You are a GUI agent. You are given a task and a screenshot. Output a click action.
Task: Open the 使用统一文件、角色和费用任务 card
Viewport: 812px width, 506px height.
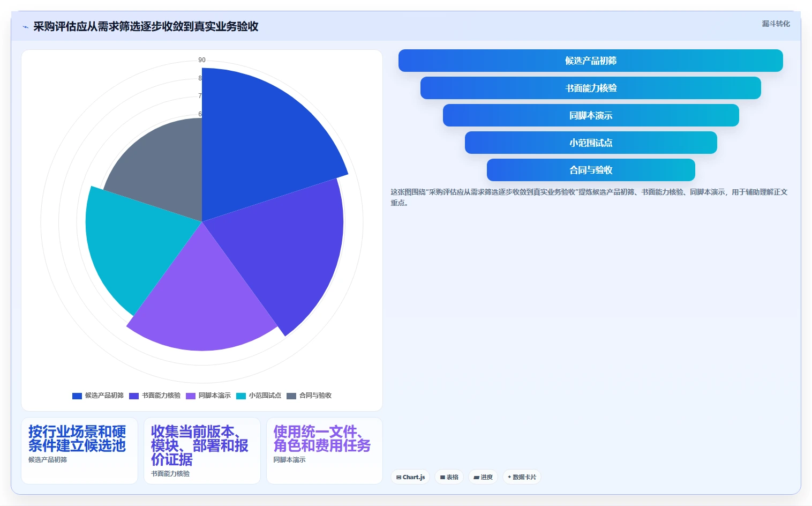pos(325,451)
